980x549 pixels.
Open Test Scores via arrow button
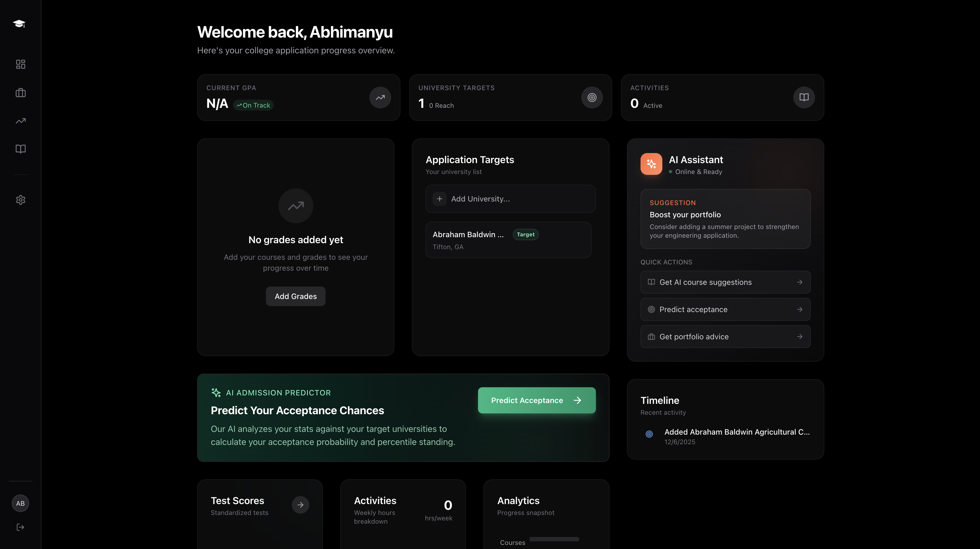(x=300, y=505)
